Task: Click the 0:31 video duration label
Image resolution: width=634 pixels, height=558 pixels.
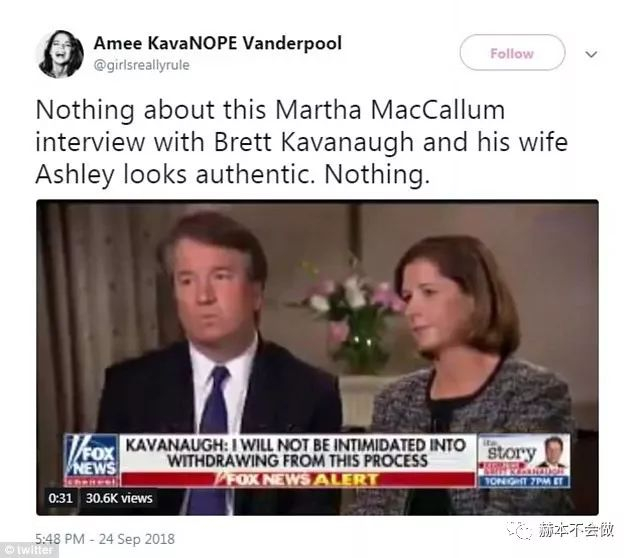Action: click(x=61, y=497)
